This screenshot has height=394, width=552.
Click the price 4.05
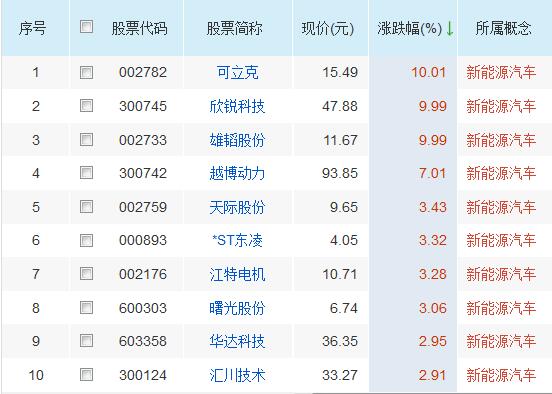click(344, 240)
